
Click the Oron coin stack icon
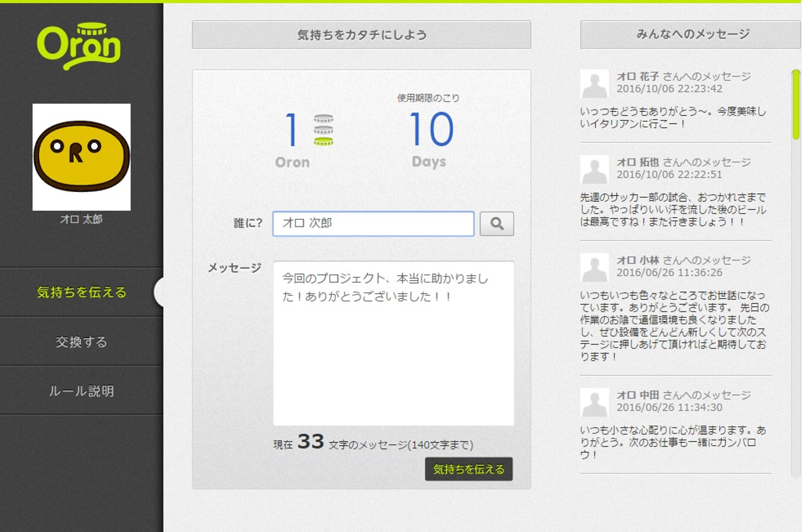(323, 130)
